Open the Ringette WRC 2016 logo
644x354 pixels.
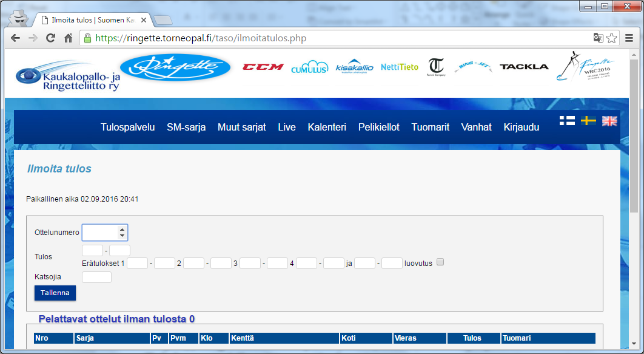(x=585, y=67)
